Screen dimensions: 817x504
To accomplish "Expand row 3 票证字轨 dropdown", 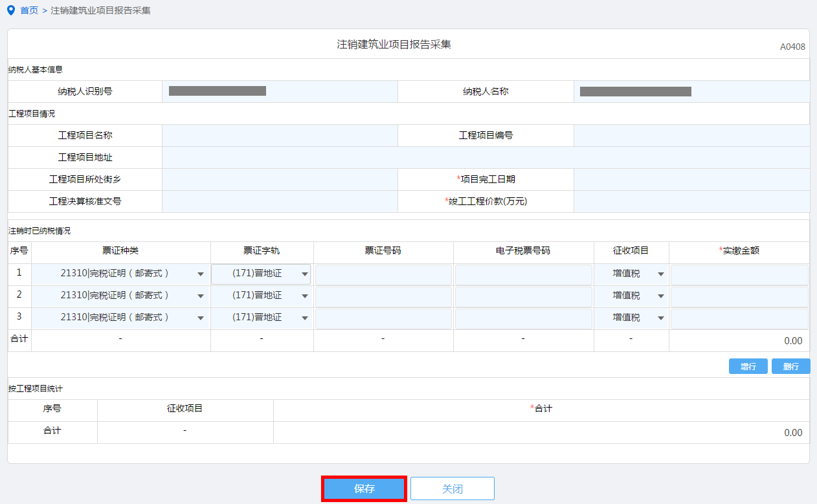I will (262, 318).
